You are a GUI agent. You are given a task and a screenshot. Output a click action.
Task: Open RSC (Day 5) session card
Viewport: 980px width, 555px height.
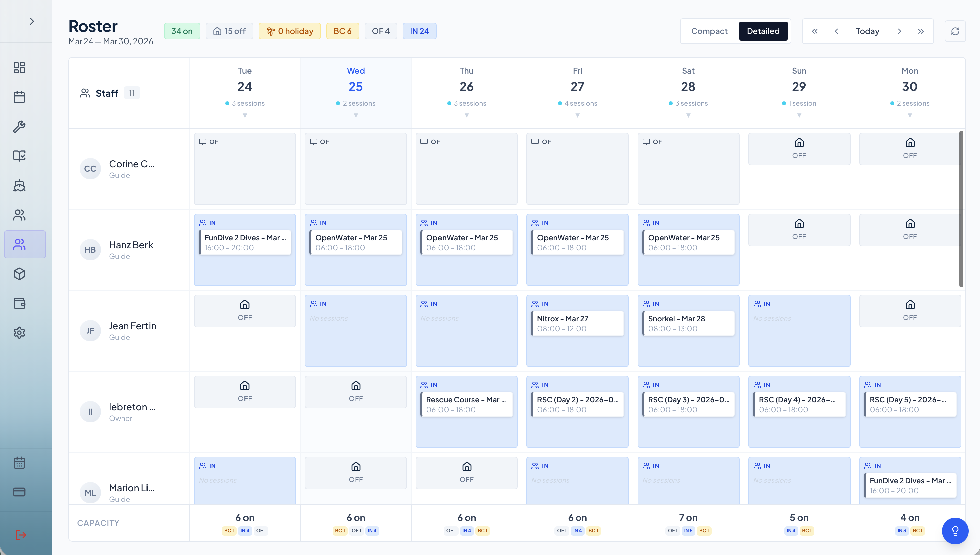pos(910,404)
